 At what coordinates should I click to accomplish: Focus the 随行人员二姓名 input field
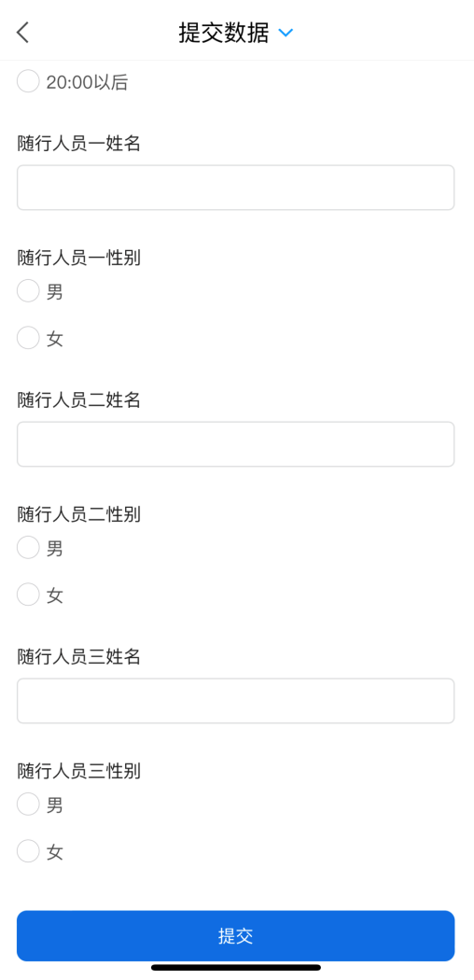tap(235, 443)
